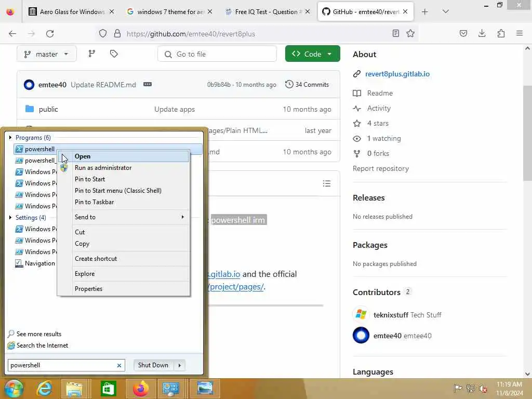
Task: Open a new browser tab
Action: coord(425,12)
